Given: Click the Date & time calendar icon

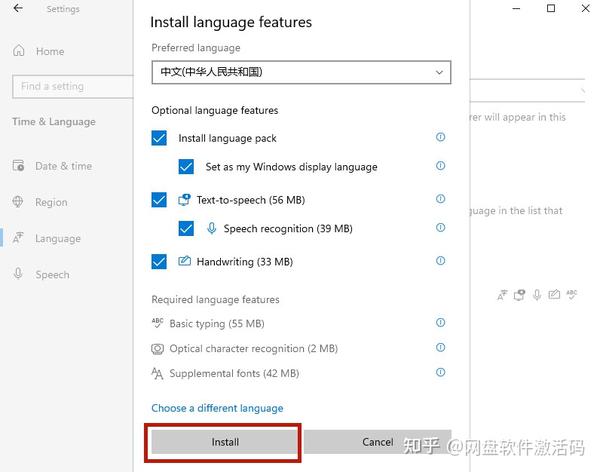Looking at the screenshot, I should pyautogui.click(x=18, y=165).
